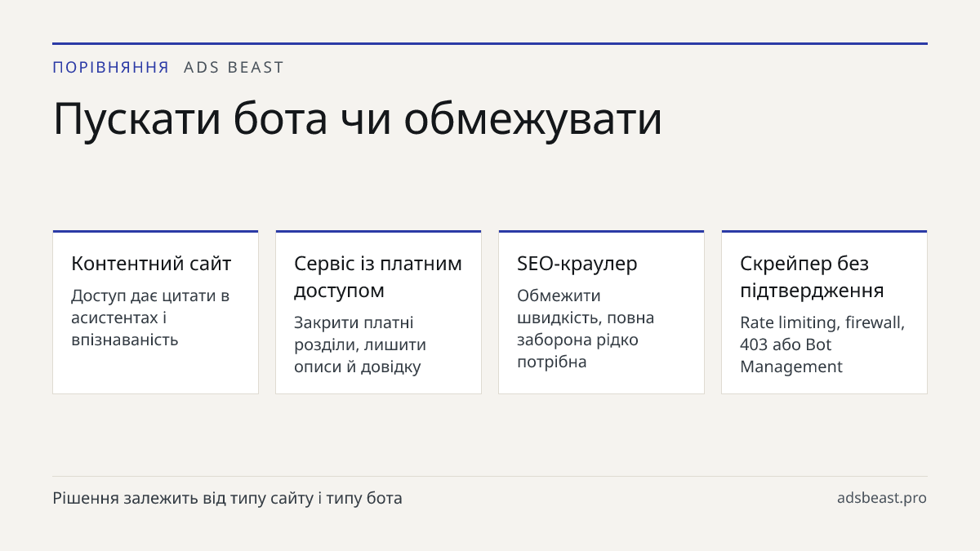Click the "Контентний сайт" card title
The width and height of the screenshot is (980, 551).
tap(151, 264)
